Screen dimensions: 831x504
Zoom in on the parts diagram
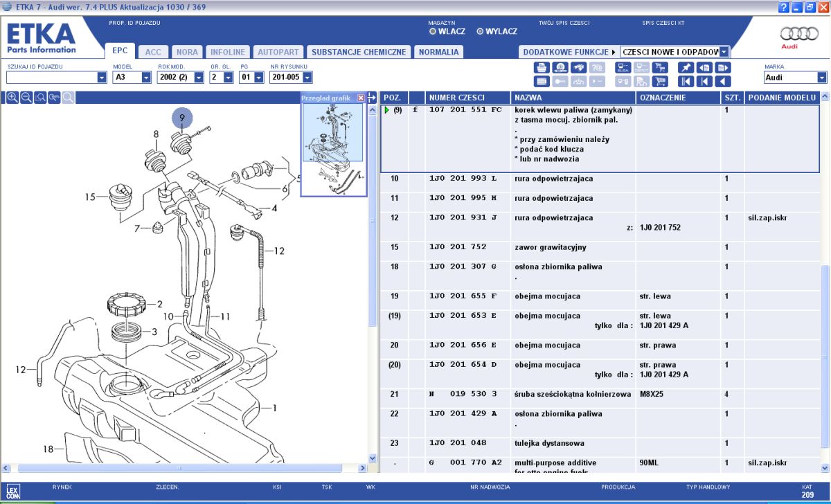point(12,98)
